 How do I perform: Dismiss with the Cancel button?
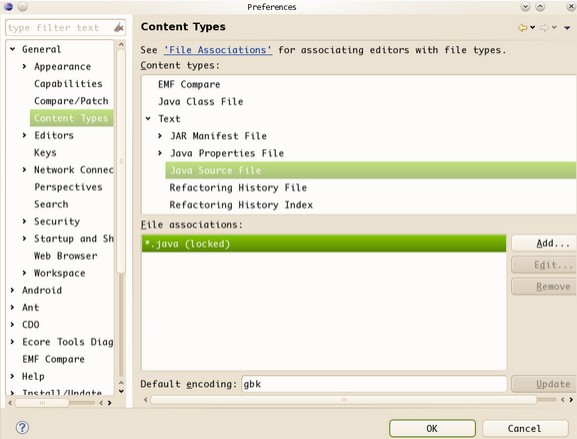coord(525,429)
